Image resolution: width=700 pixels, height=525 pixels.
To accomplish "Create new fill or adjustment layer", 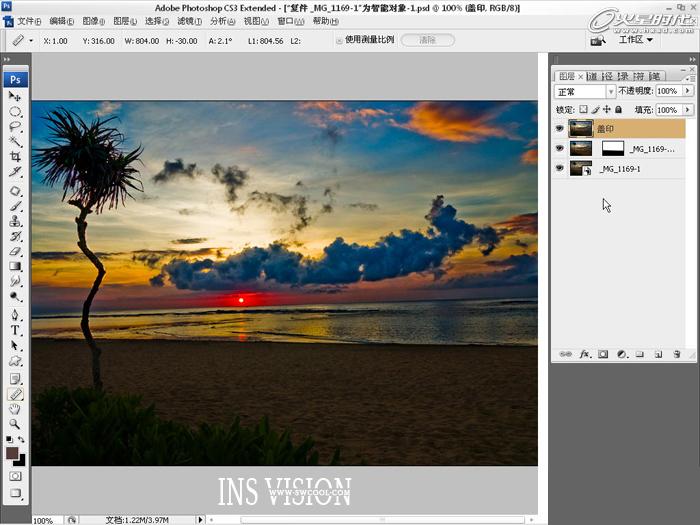I will (x=622, y=354).
